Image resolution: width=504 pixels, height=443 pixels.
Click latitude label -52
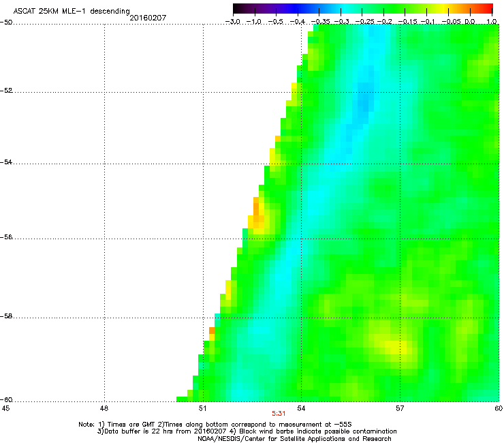(6, 91)
